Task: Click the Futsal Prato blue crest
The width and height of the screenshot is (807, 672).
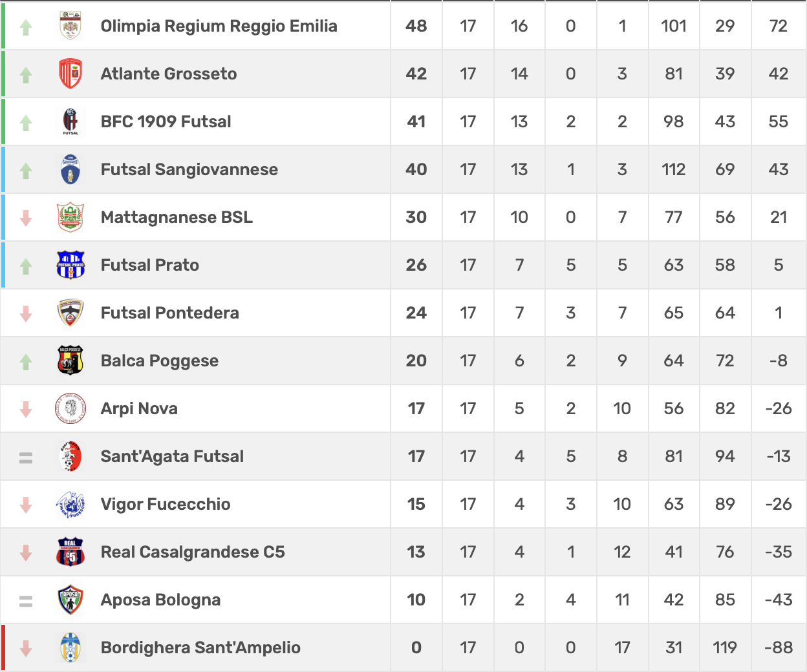Action: click(70, 265)
